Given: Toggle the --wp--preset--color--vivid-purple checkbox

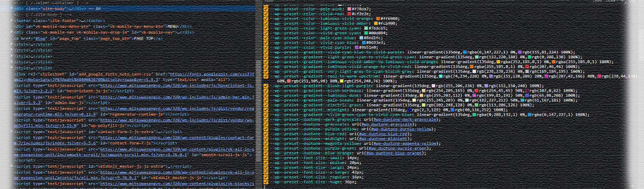Looking at the screenshot, I should (266, 47).
